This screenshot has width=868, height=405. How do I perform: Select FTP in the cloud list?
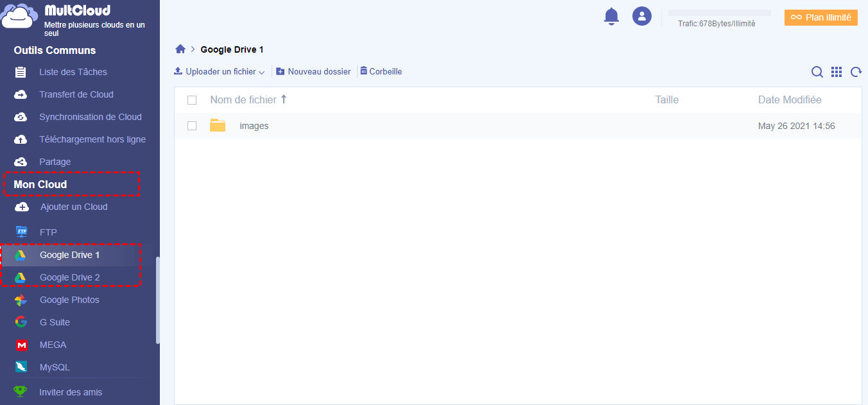coord(48,232)
